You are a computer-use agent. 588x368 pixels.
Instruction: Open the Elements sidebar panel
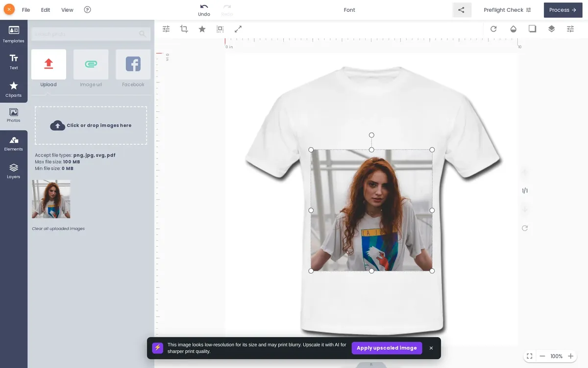[14, 143]
